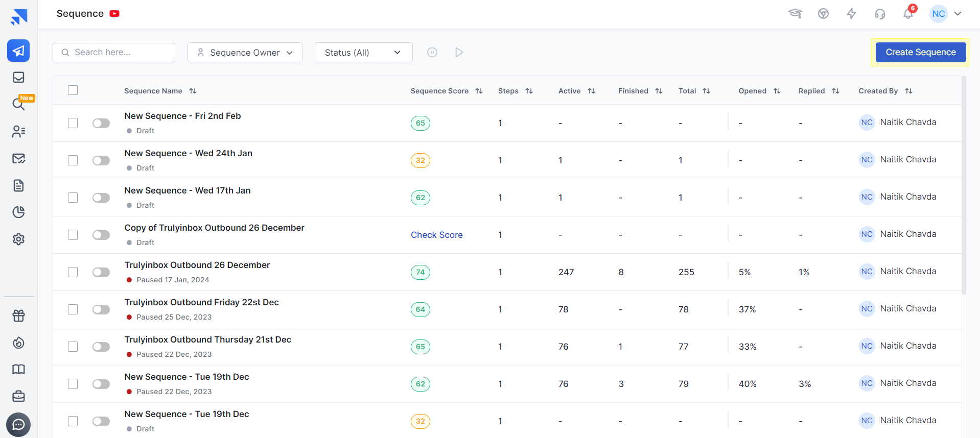980x438 pixels.
Task: Open the YouTube video icon beside Sequence title
Action: click(114, 14)
